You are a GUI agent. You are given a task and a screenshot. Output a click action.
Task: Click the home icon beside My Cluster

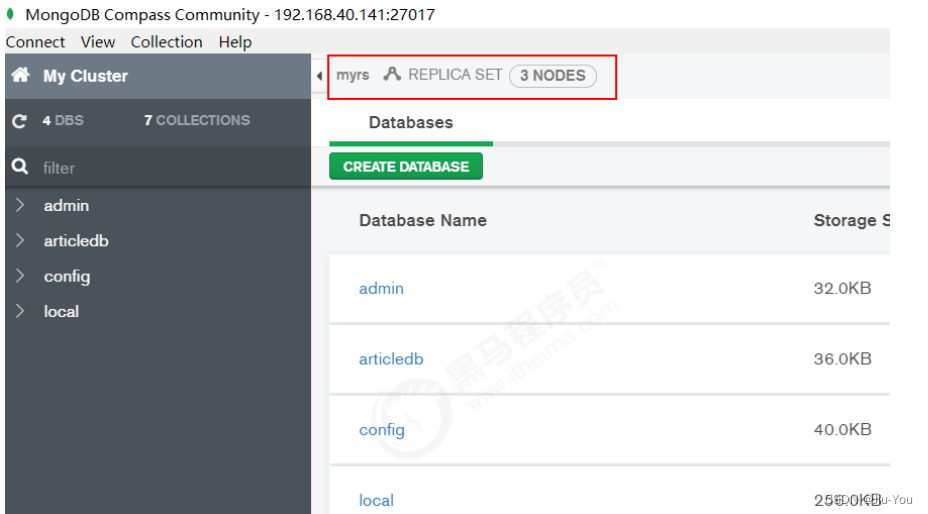[x=21, y=75]
